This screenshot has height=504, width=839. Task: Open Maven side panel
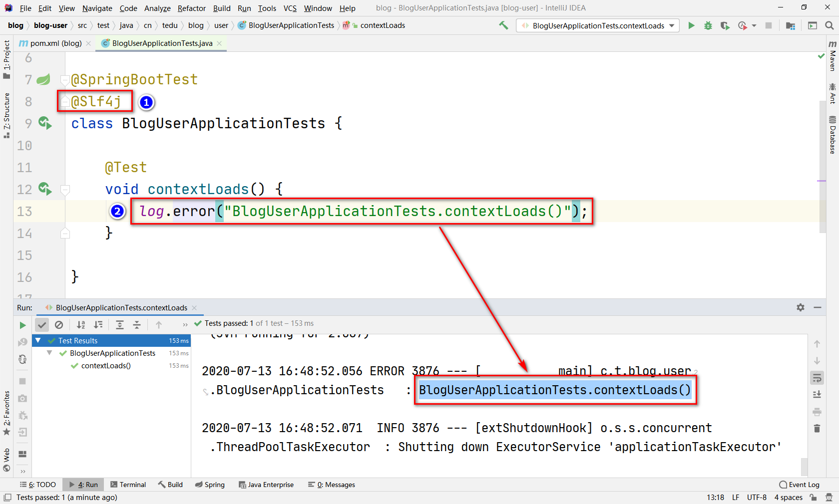pos(832,56)
